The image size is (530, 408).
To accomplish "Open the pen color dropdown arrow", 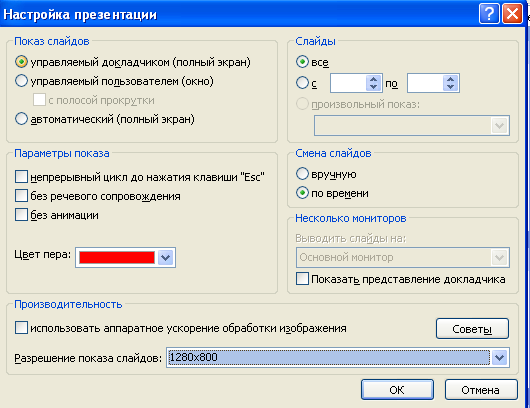I will [x=166, y=258].
